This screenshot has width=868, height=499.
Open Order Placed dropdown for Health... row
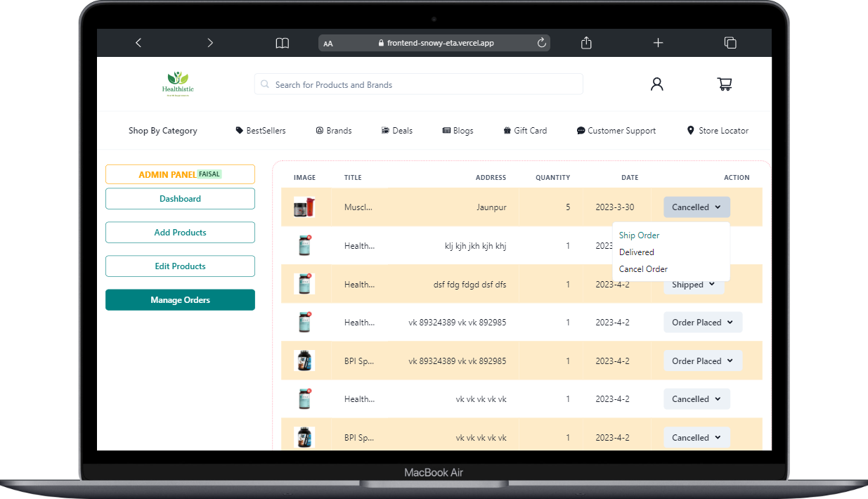click(x=703, y=323)
